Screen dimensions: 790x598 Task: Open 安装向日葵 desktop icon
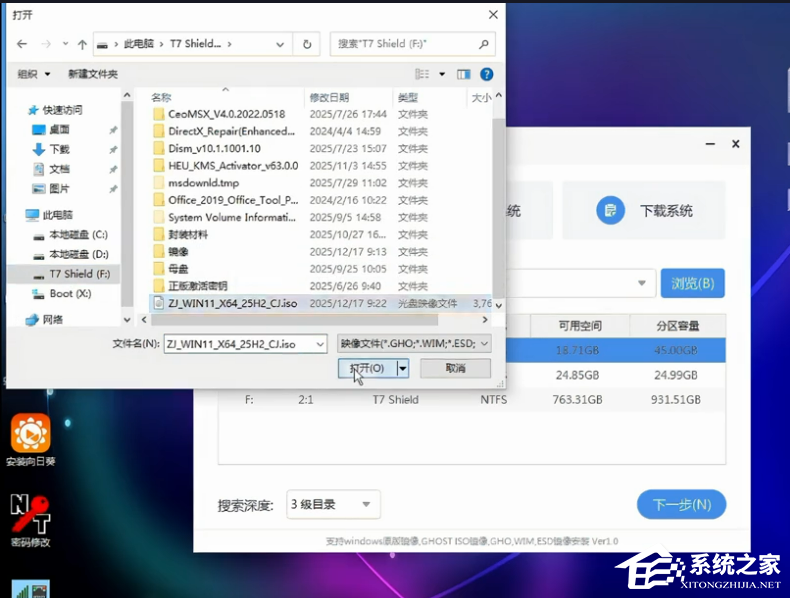[x=30, y=440]
